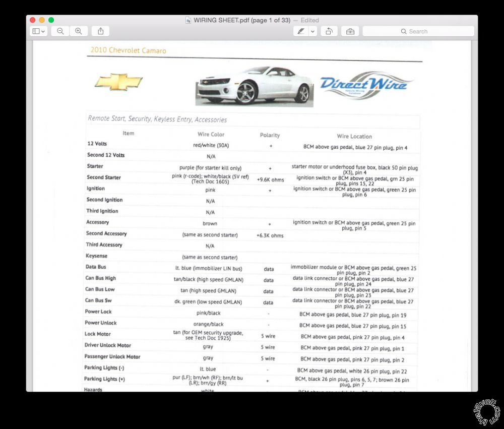The height and width of the screenshot is (429, 504).
Task: Click tan/black (high speed GMLAN) cell
Action: point(209,280)
